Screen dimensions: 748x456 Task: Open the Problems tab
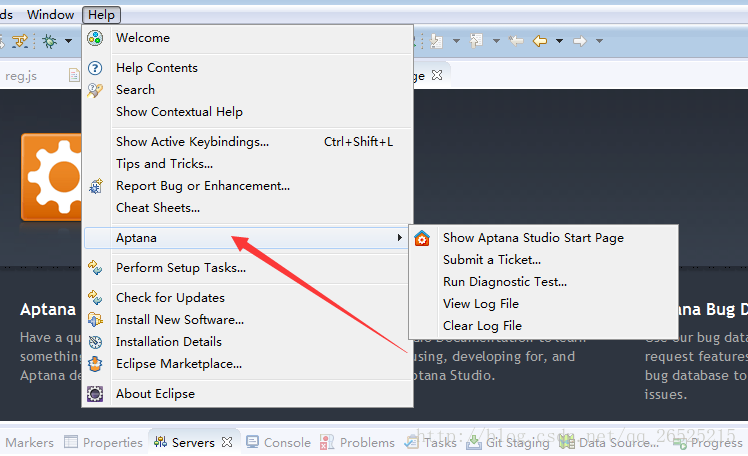tap(357, 443)
